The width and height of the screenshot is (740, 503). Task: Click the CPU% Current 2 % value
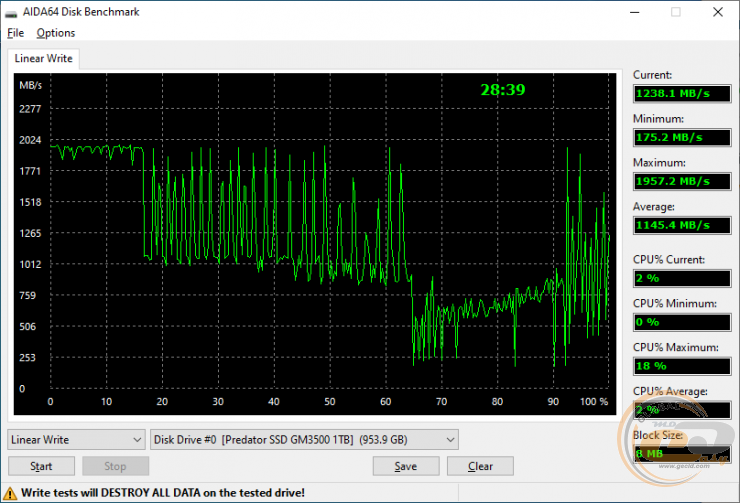coord(682,278)
